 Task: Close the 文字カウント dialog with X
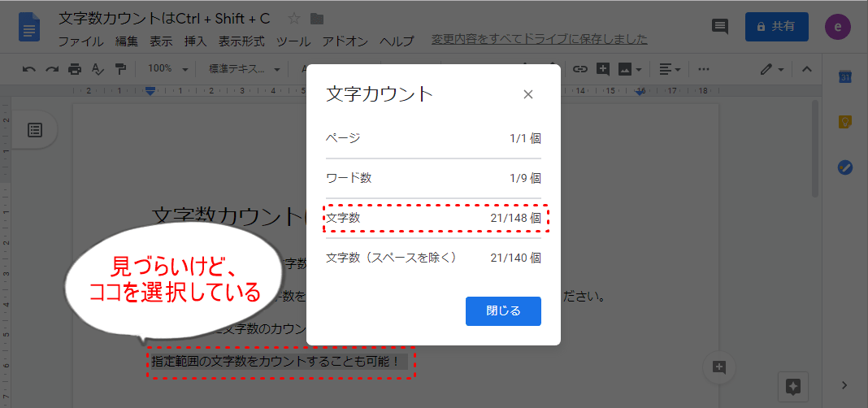click(528, 94)
